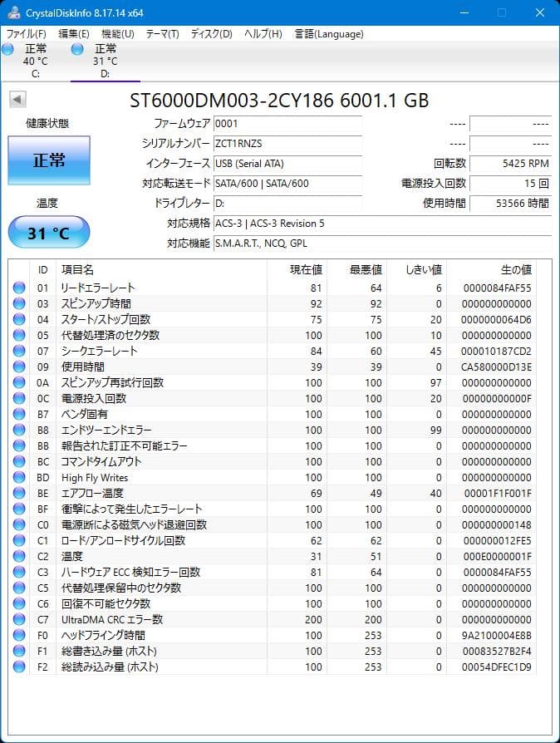The width and height of the screenshot is (560, 743).
Task: Click status icon for リードエラーレート row
Action: tap(19, 288)
